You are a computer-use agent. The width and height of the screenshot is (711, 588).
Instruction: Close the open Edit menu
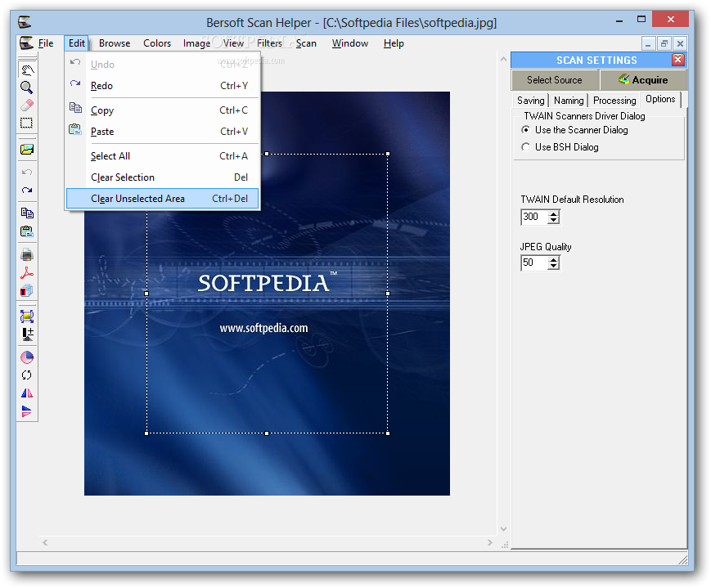point(76,43)
